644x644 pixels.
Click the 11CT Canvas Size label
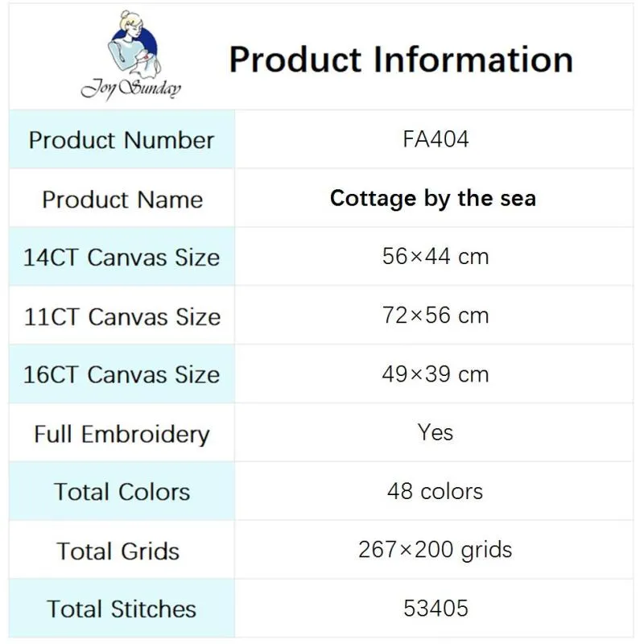click(122, 316)
